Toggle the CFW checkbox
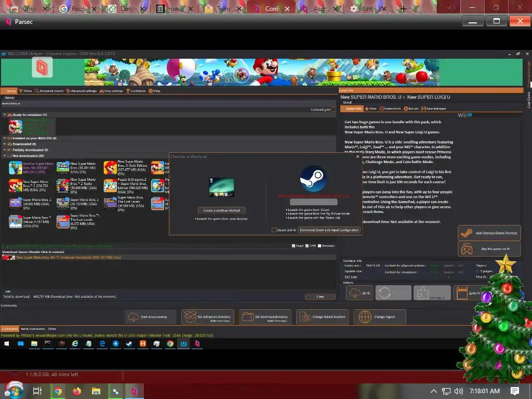The image size is (532, 399). [x=307, y=246]
